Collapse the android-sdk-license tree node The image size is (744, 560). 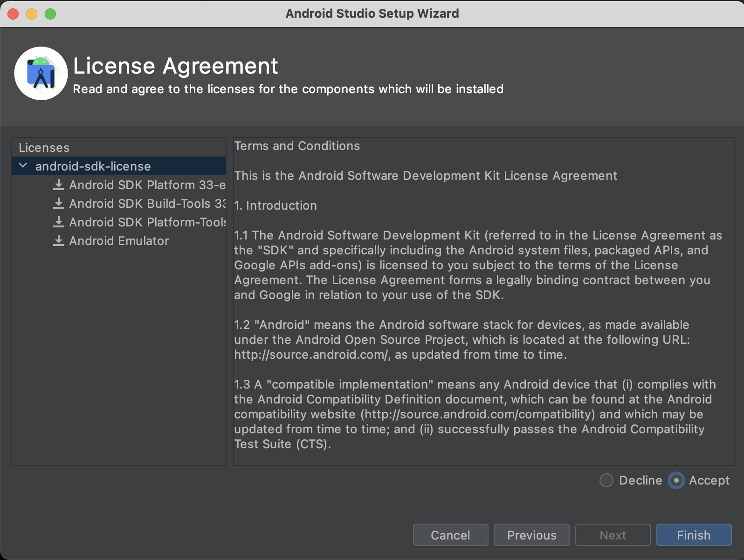[23, 166]
